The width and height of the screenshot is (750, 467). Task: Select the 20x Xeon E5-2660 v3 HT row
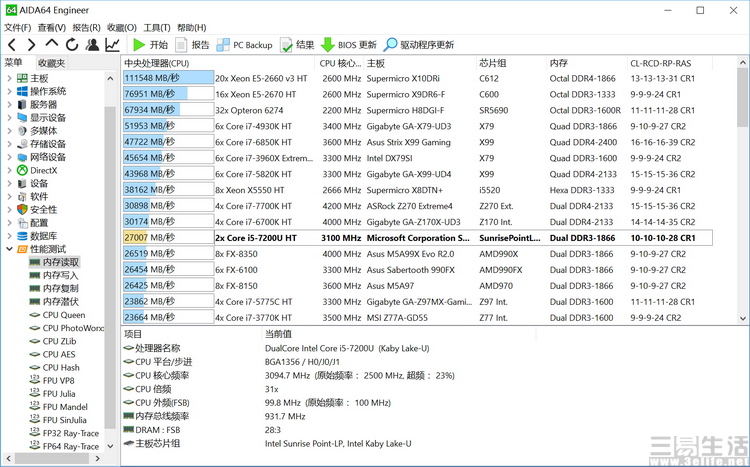(417, 78)
